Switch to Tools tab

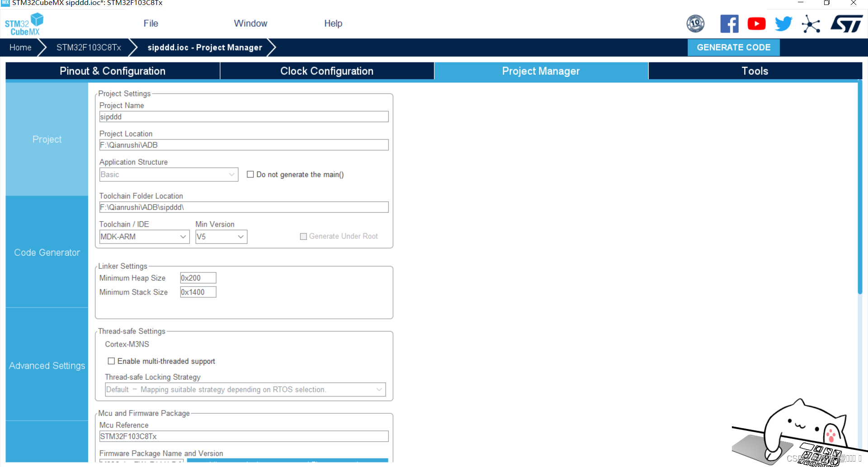pos(755,71)
